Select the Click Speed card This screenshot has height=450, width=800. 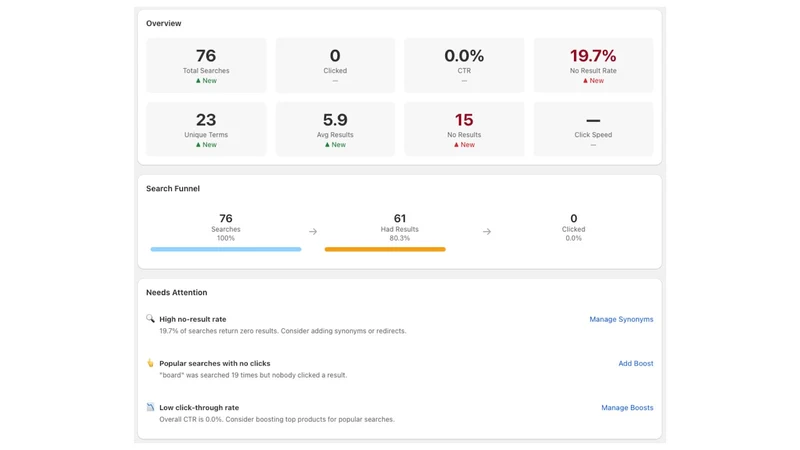(593, 129)
